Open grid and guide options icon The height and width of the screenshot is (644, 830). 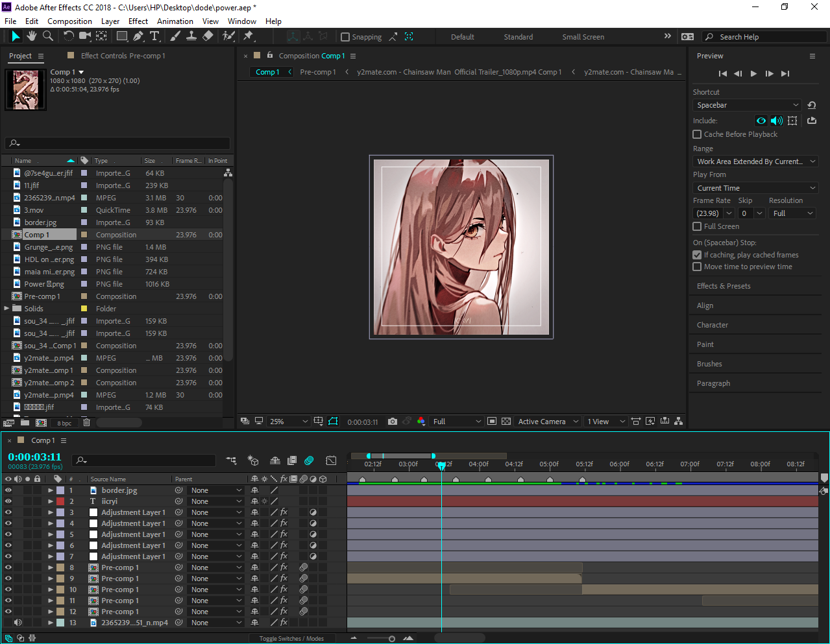[319, 422]
